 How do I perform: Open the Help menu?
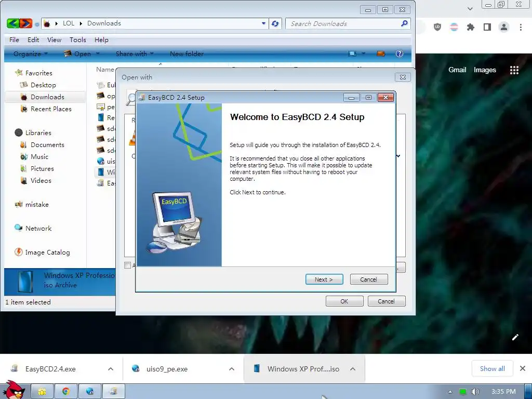101,39
